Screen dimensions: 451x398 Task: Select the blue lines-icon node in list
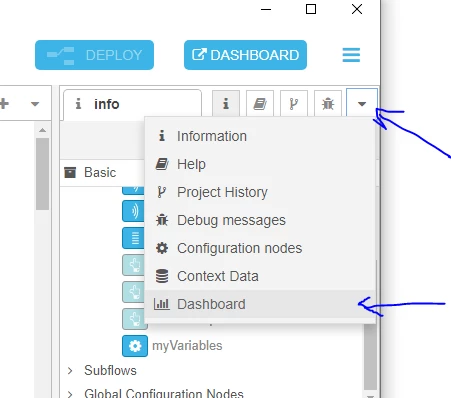click(133, 238)
